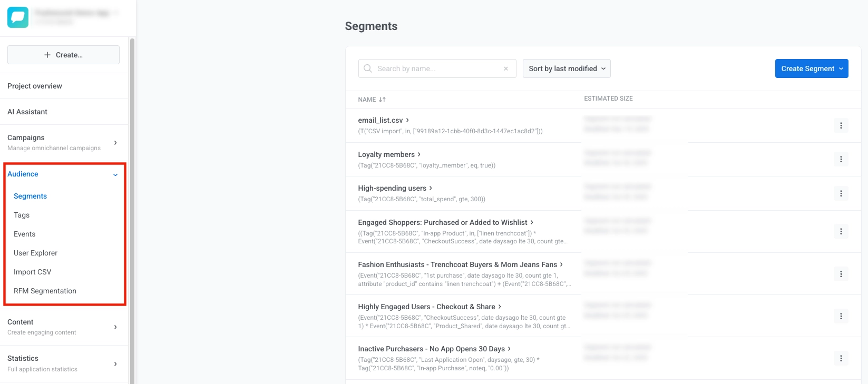Expand the Campaigns sidebar section
Screen dimensions: 868x384
(115, 142)
